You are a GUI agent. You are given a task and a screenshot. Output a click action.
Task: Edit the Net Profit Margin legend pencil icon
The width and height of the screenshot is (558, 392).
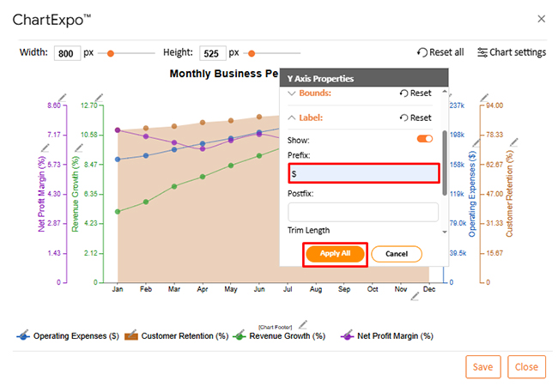(x=348, y=330)
